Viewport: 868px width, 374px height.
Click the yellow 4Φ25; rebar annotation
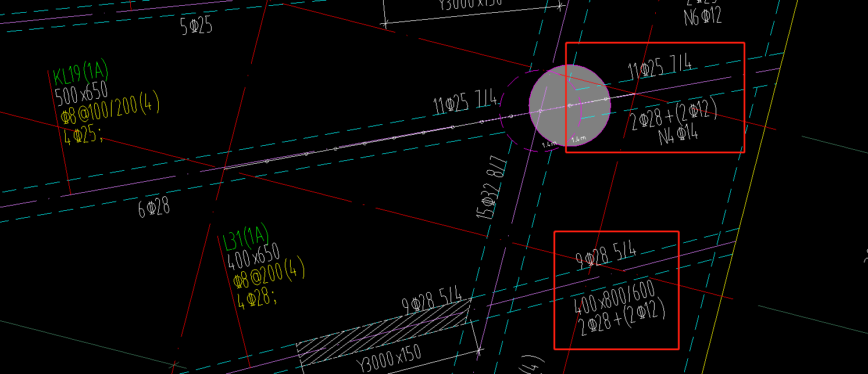pyautogui.click(x=83, y=134)
